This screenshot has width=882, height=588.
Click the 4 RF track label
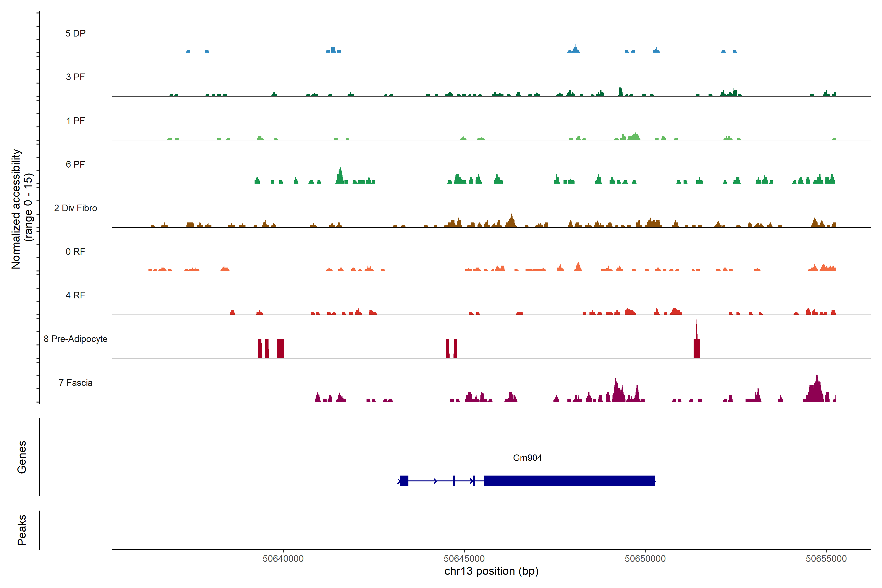[75, 295]
